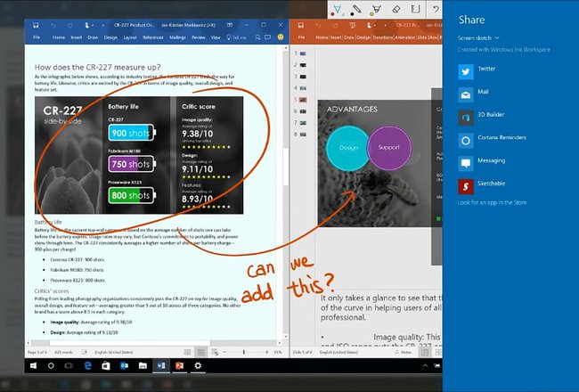Viewport: 579px width, 392px height.
Task: Select slide 8 thumbnail in PowerPoint
Action: tap(303, 135)
